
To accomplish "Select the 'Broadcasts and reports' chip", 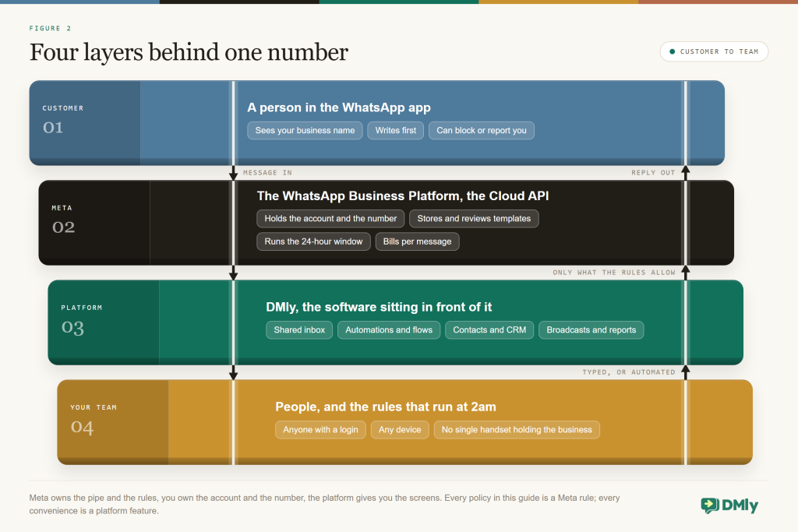I will coord(591,330).
